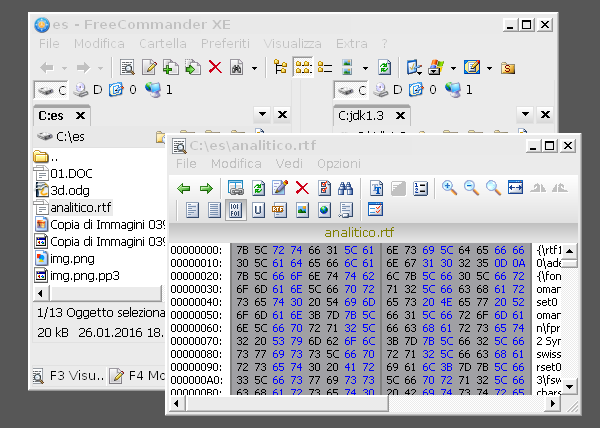Open the dropdown arrow next to thumbnails view
This screenshot has width=600, height=428.
[x=365, y=68]
